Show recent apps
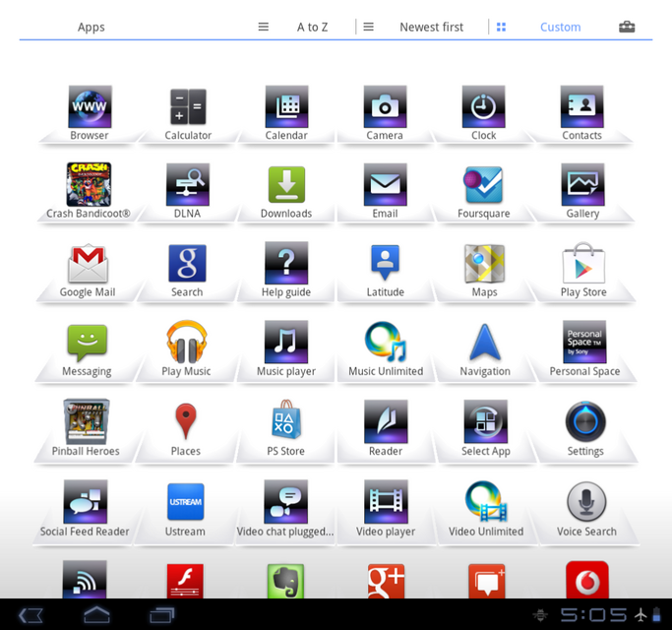 click(x=162, y=615)
